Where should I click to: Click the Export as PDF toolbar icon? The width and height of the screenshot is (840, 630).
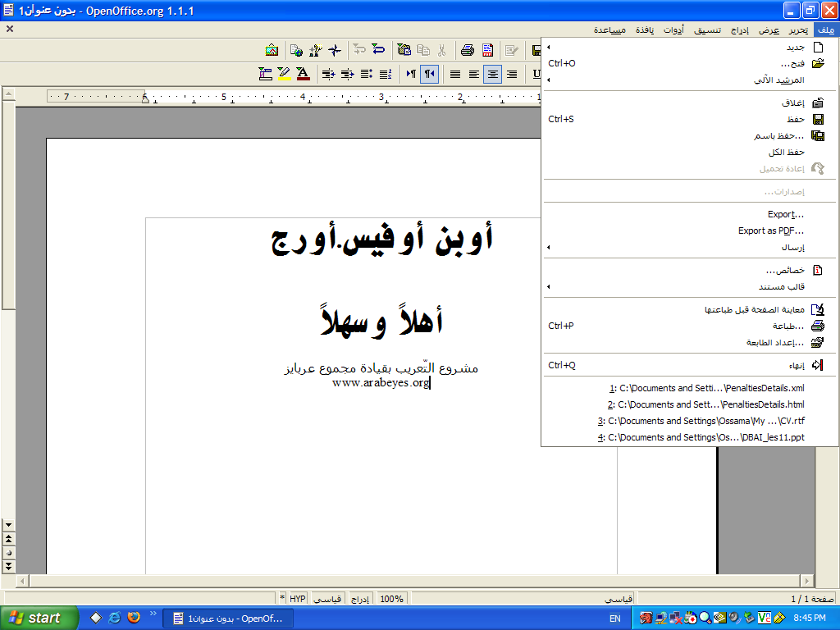[487, 50]
